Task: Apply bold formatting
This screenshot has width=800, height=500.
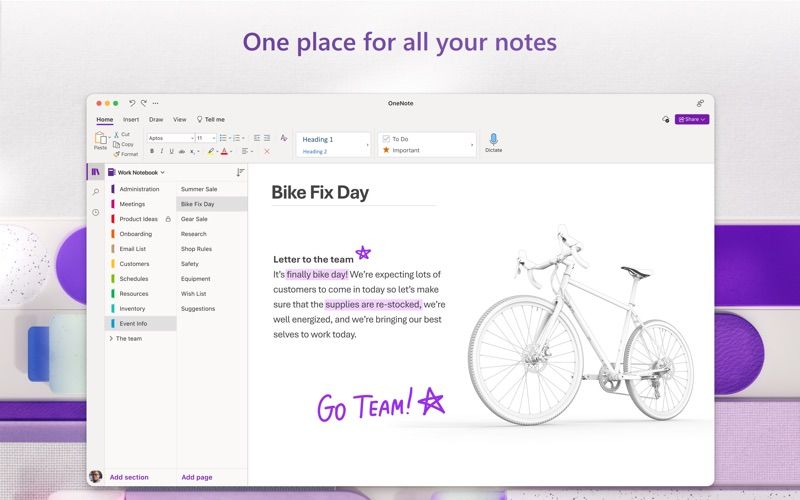Action: 152,151
